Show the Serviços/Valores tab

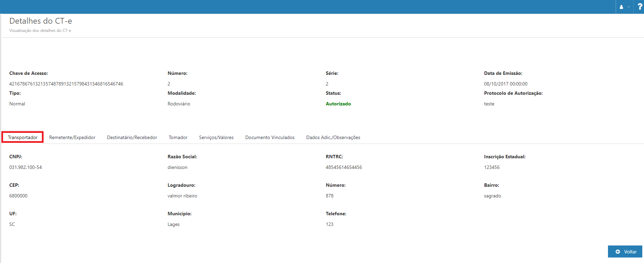216,137
